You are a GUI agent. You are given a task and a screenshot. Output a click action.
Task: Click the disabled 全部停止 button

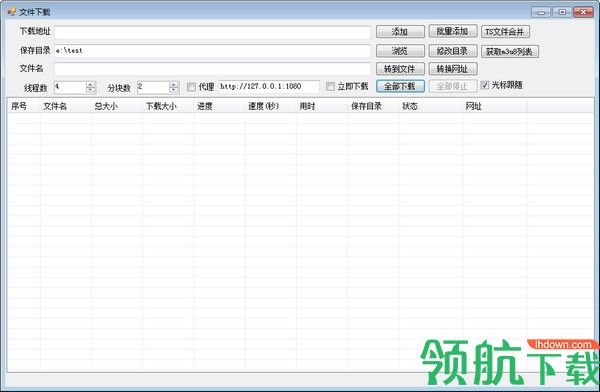(453, 86)
